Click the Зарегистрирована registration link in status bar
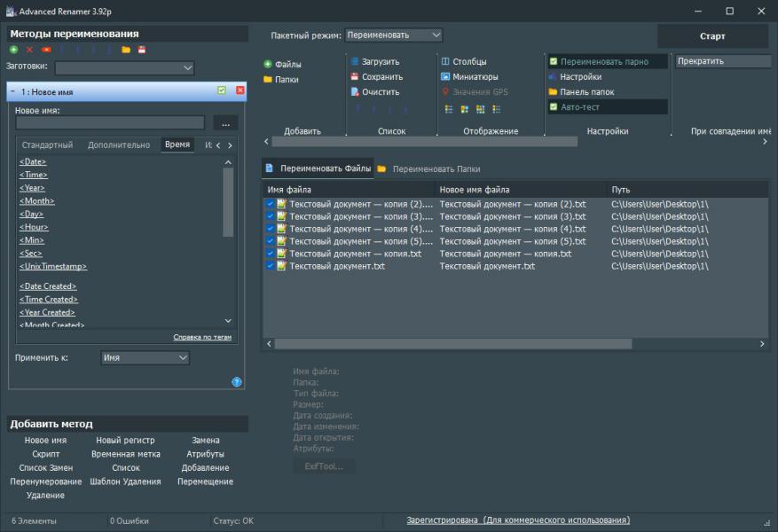Screen dimensions: 778x532 518,520
